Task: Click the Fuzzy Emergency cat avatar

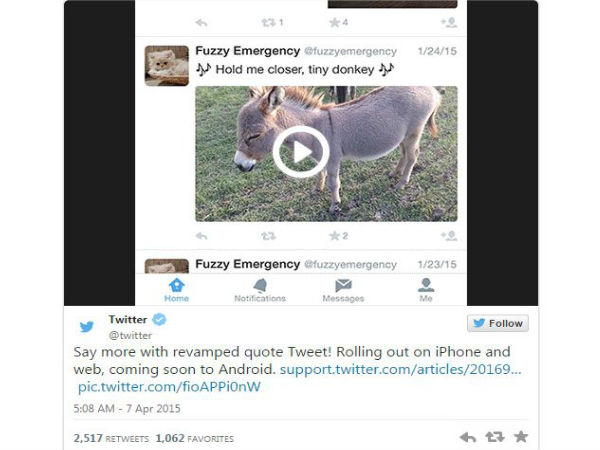Action: coord(166,65)
